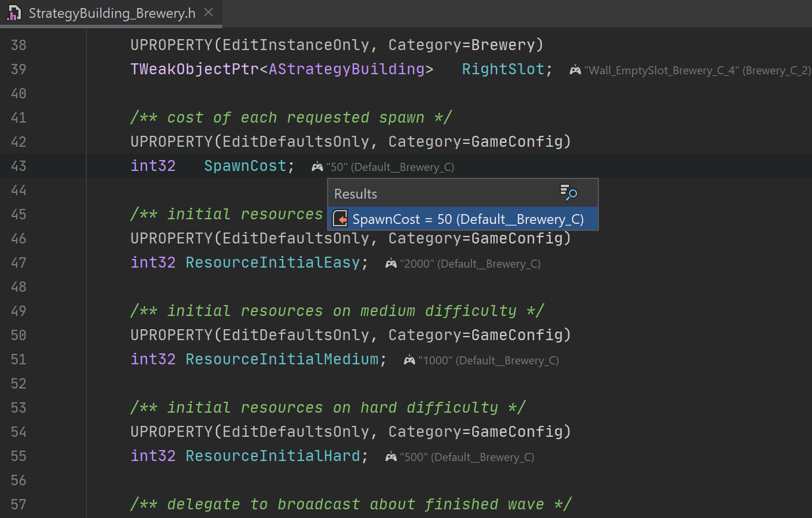Screen dimensions: 812x518
Task: Click the RightSlot member name
Action: tap(503, 69)
